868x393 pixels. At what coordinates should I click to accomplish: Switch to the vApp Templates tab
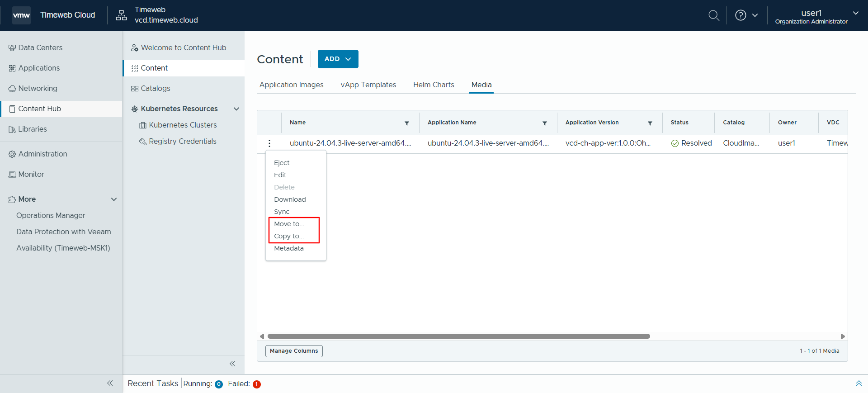[368, 85]
